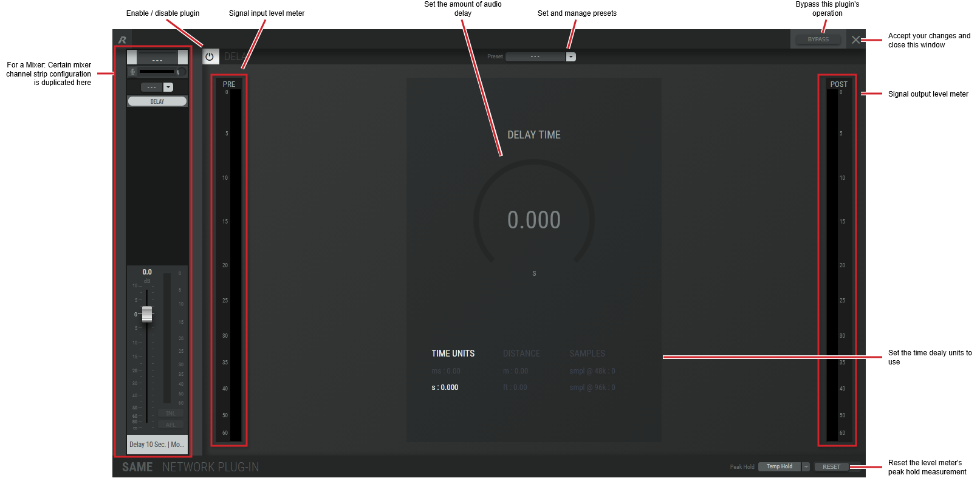Toggle the plugin power enable button
The image size is (980, 478).
click(x=210, y=56)
